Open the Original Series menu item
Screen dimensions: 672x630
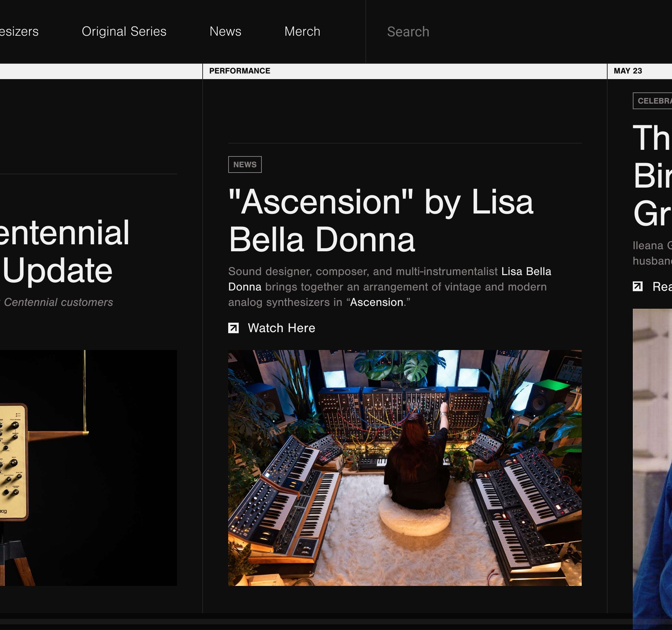(124, 31)
